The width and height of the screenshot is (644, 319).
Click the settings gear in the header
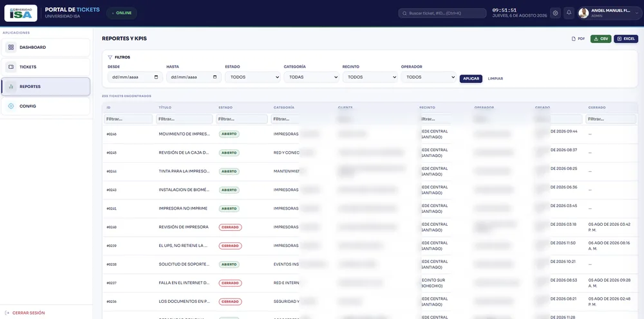tap(555, 13)
